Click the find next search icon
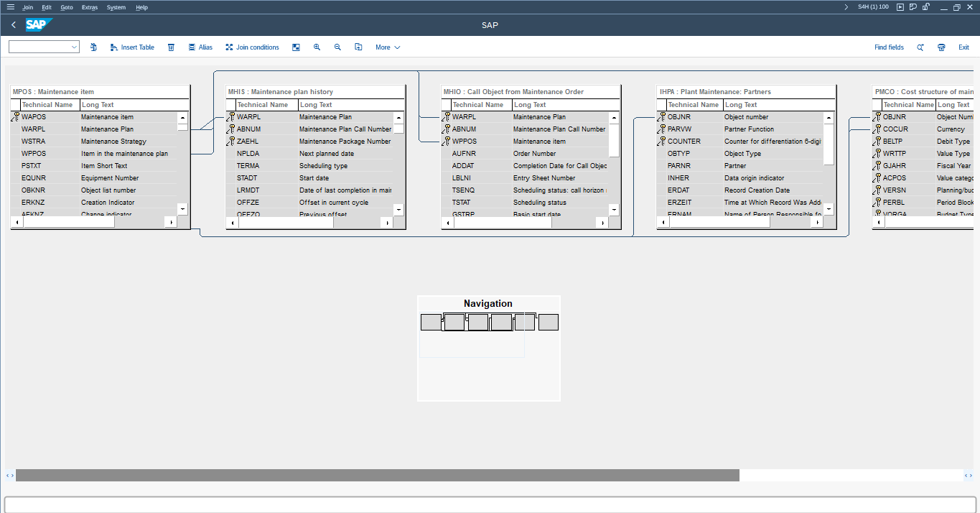This screenshot has width=980, height=513. click(920, 47)
